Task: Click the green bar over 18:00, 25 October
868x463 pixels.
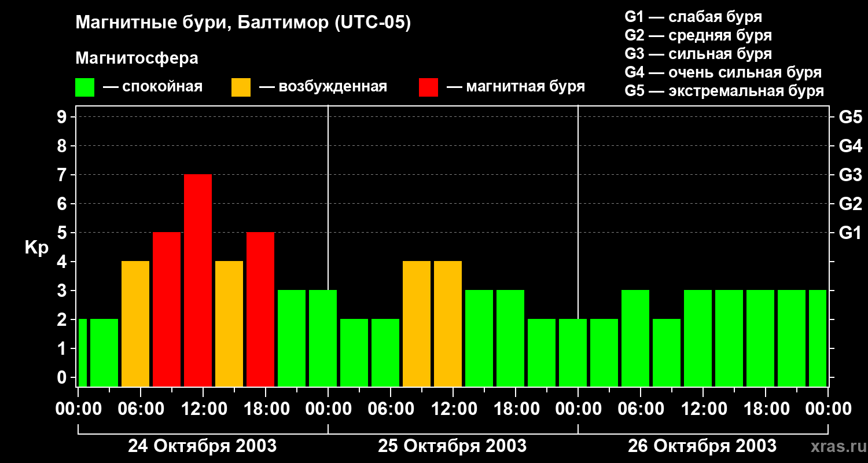Action: tap(510, 338)
